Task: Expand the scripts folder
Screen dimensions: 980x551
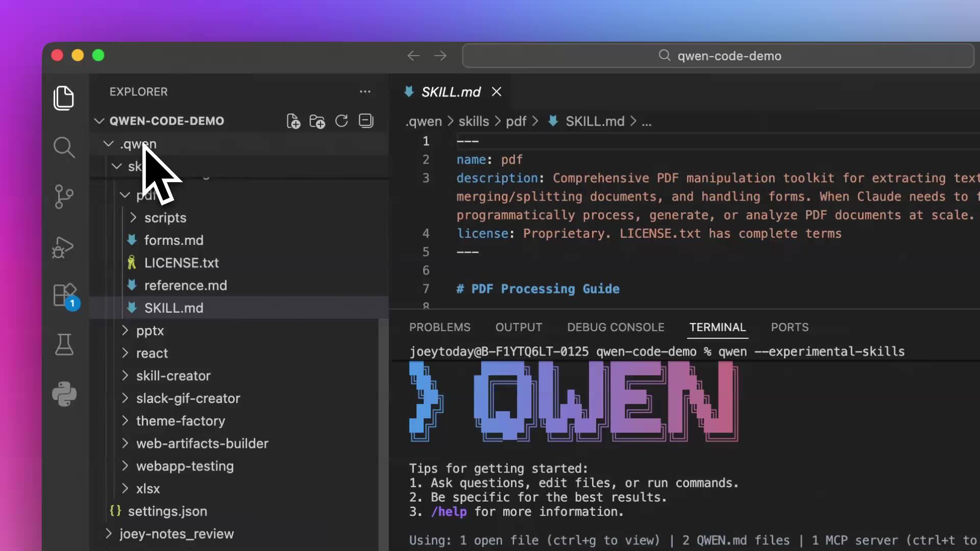Action: 165,218
